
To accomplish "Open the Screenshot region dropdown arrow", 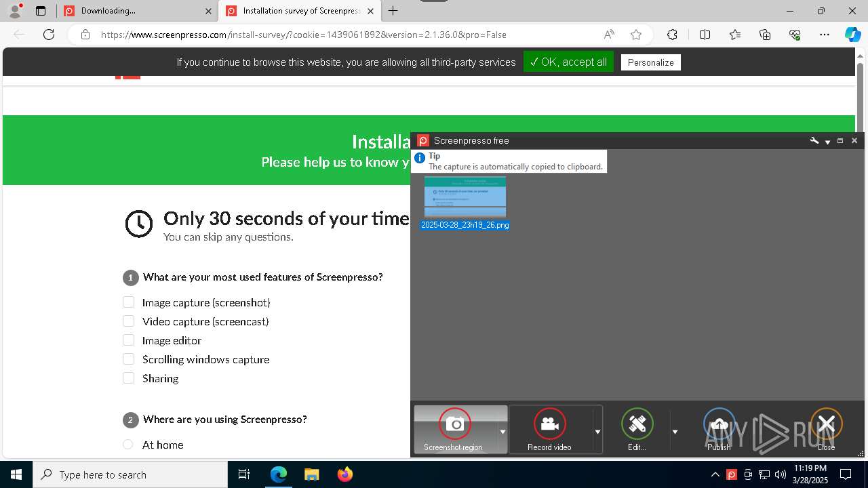I will [x=502, y=431].
